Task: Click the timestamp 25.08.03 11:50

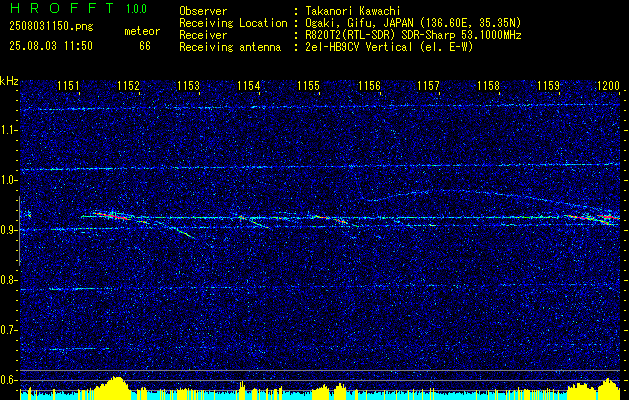Action: tap(51, 46)
